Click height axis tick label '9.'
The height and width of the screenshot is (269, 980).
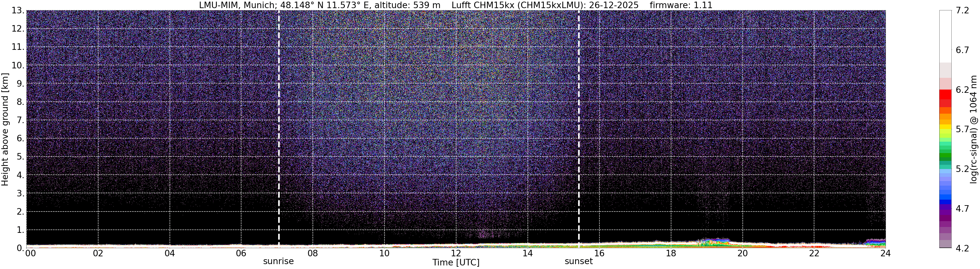tap(21, 84)
